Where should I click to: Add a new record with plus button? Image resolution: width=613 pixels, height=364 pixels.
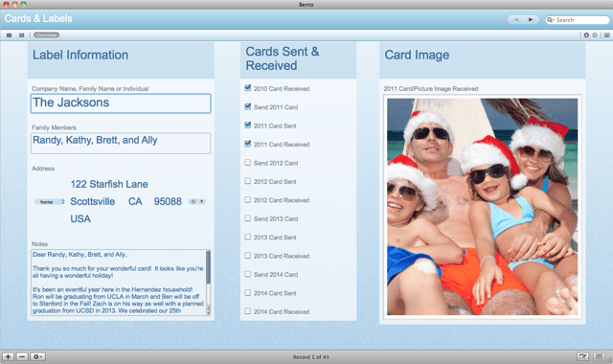(9, 356)
